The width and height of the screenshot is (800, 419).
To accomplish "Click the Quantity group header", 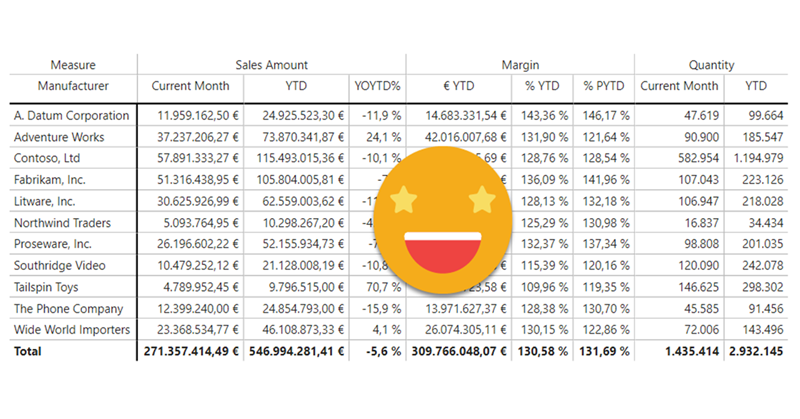I will click(x=710, y=64).
